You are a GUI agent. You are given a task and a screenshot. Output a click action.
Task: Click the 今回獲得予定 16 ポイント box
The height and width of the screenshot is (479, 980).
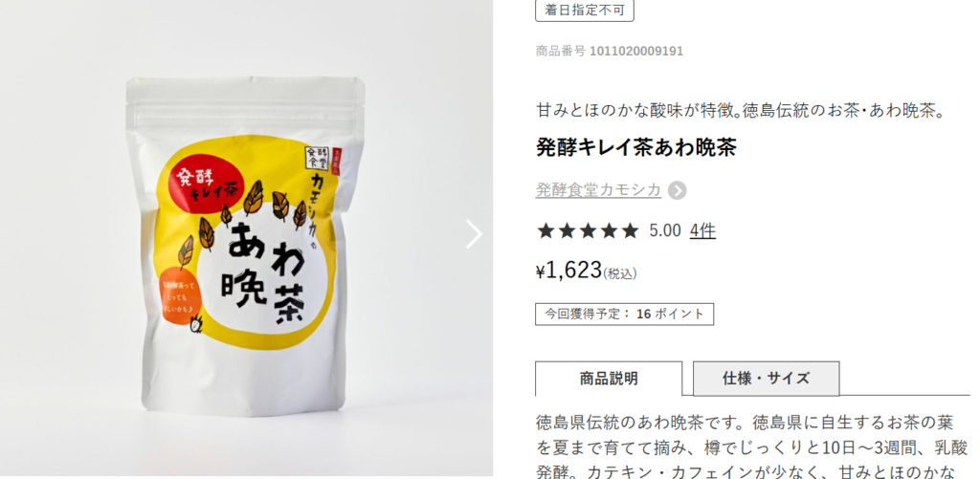624,315
